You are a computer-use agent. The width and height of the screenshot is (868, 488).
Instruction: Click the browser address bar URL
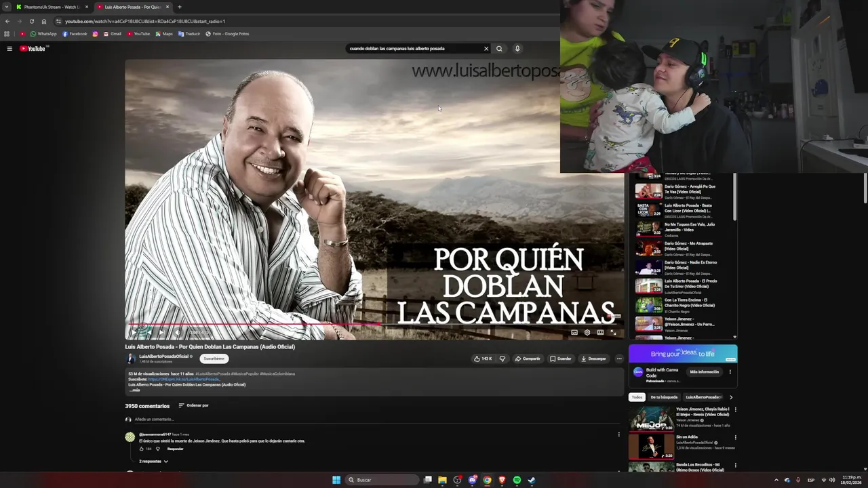(145, 21)
